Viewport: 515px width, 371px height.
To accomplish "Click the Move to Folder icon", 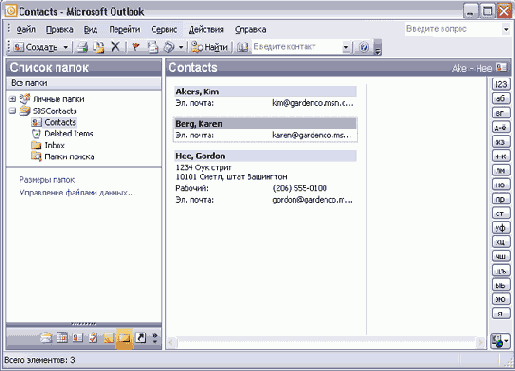I will pyautogui.click(x=98, y=47).
